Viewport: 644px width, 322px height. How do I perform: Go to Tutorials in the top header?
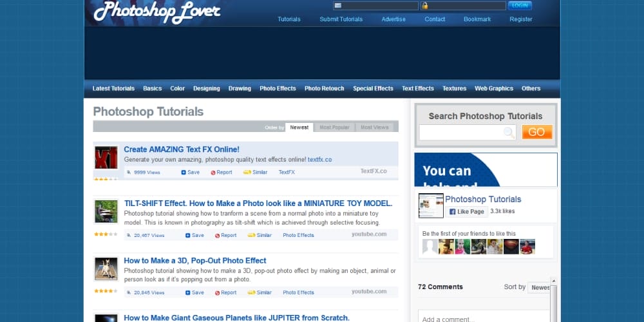[289, 19]
